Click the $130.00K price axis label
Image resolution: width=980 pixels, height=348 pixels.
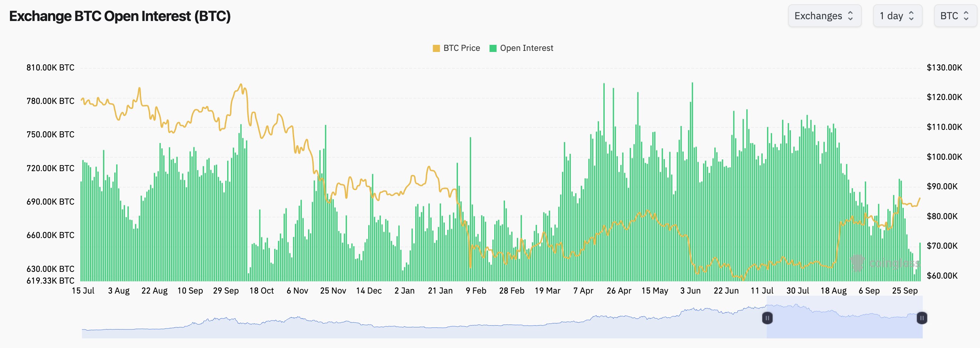(944, 68)
